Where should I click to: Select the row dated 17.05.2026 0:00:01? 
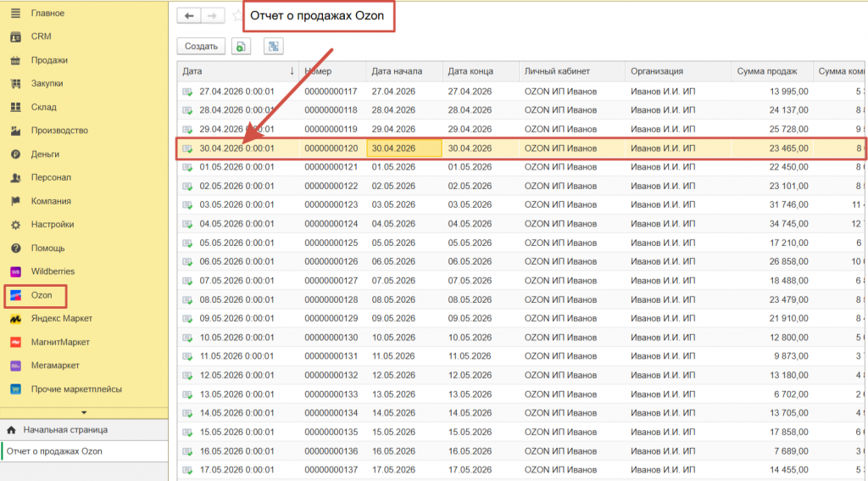(x=237, y=470)
